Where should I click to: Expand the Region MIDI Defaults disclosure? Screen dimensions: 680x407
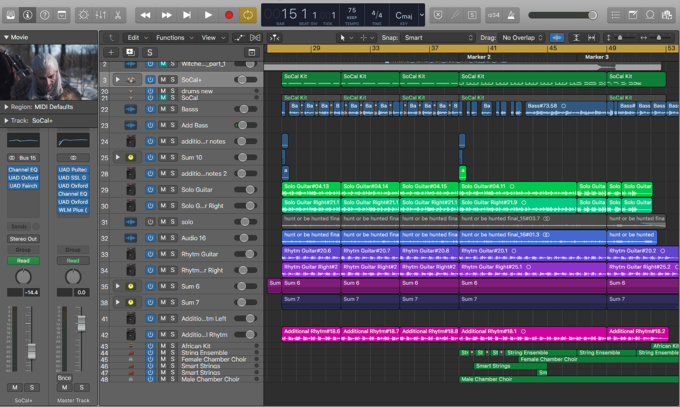coord(6,107)
